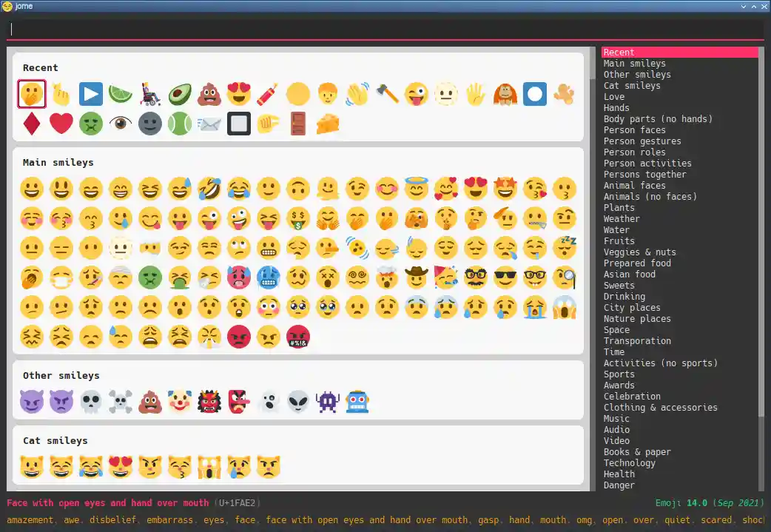Go to the Clothing & accessories category
This screenshot has height=532, width=771.
(660, 408)
